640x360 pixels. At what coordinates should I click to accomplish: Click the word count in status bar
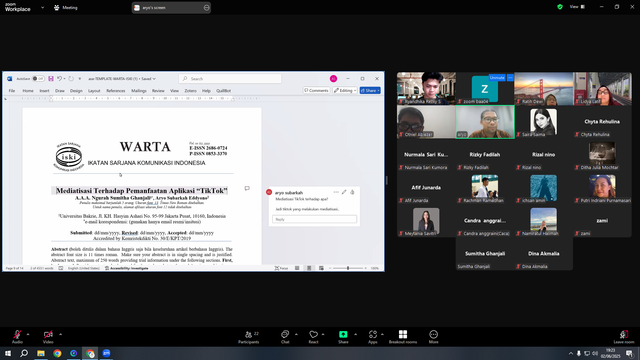point(42,268)
